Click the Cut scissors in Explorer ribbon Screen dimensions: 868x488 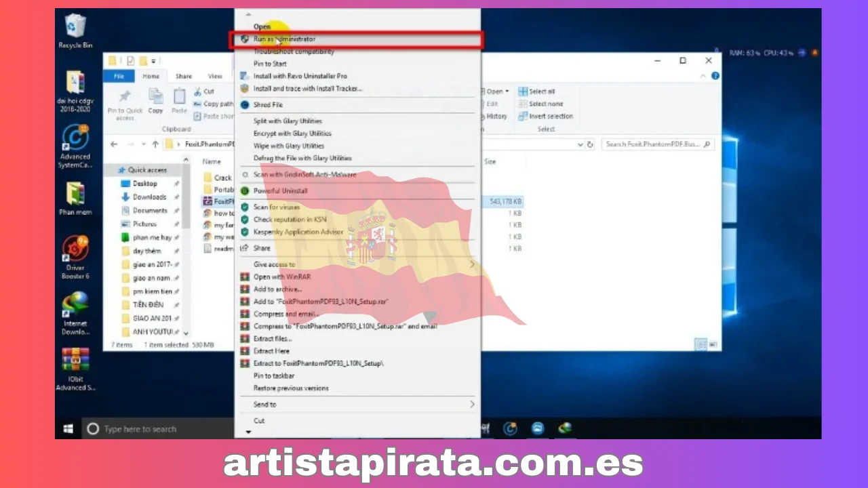(x=197, y=91)
